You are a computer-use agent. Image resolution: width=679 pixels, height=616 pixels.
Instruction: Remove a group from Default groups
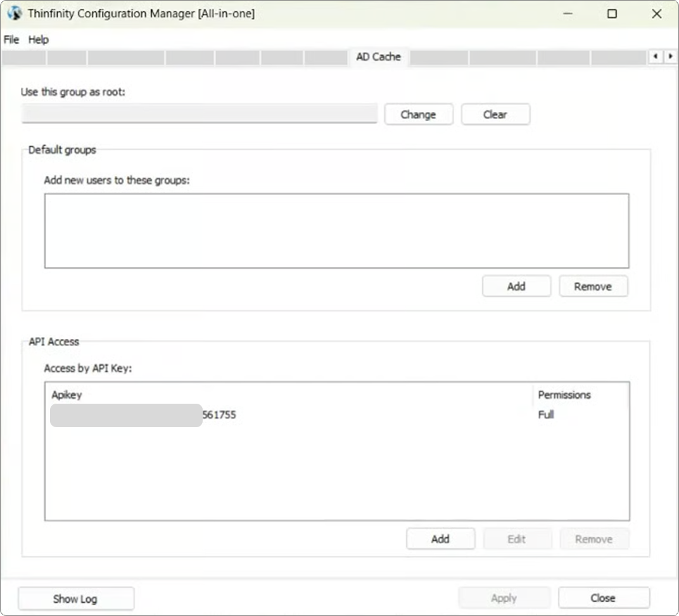[x=593, y=286]
